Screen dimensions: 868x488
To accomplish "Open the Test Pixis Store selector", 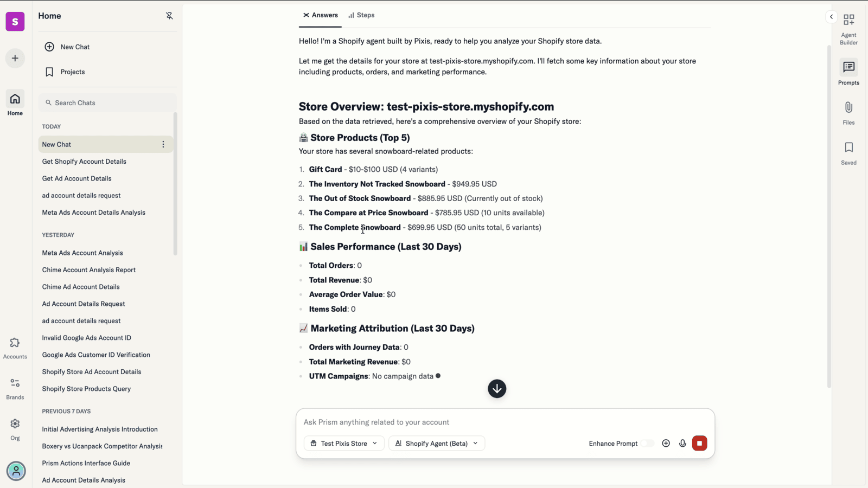I will tap(343, 443).
